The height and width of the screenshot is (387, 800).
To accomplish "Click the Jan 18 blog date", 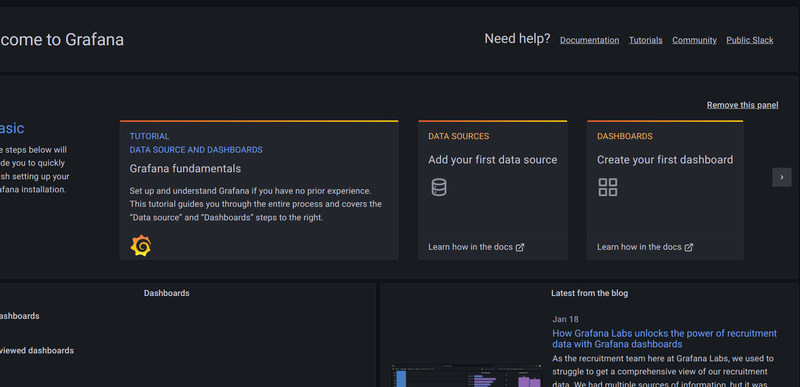I will [x=565, y=319].
